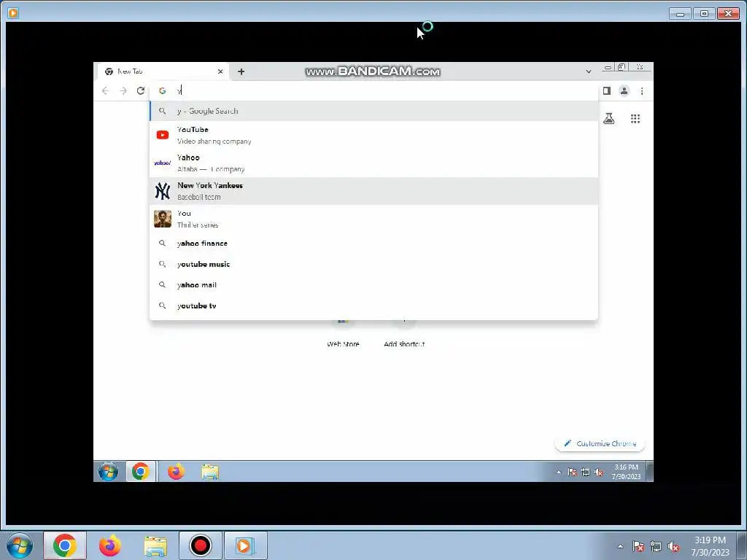This screenshot has height=560, width=747.
Task: Click the inner recorded File Explorer icon
Action: click(209, 472)
